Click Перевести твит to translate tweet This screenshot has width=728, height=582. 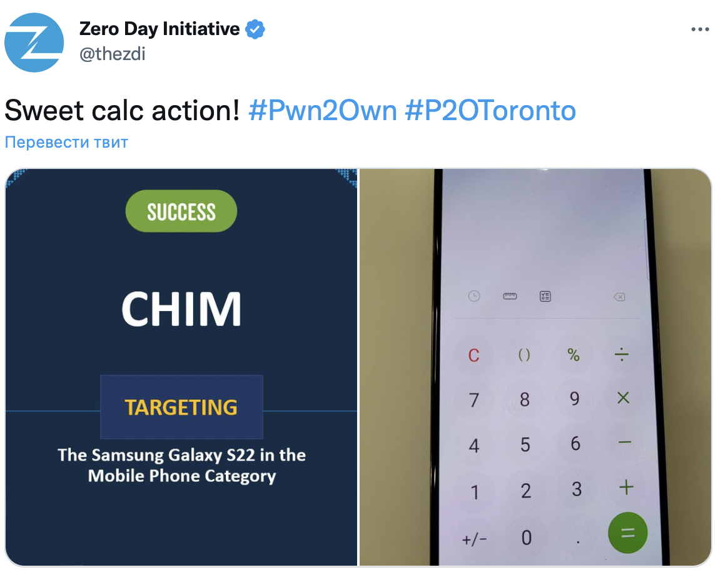(x=66, y=141)
